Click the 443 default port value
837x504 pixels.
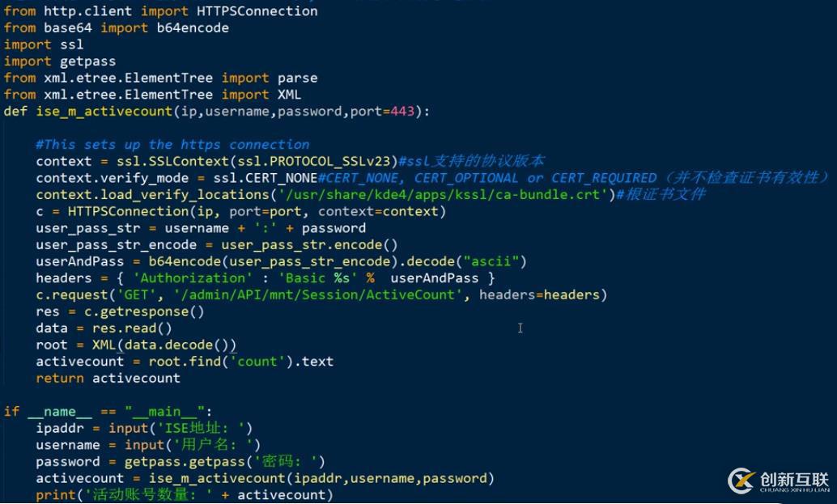[402, 112]
